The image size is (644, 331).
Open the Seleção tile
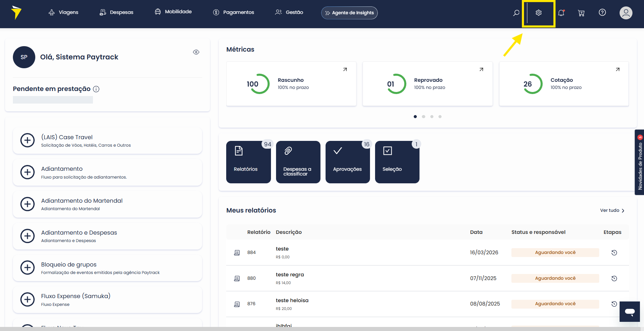(x=397, y=162)
